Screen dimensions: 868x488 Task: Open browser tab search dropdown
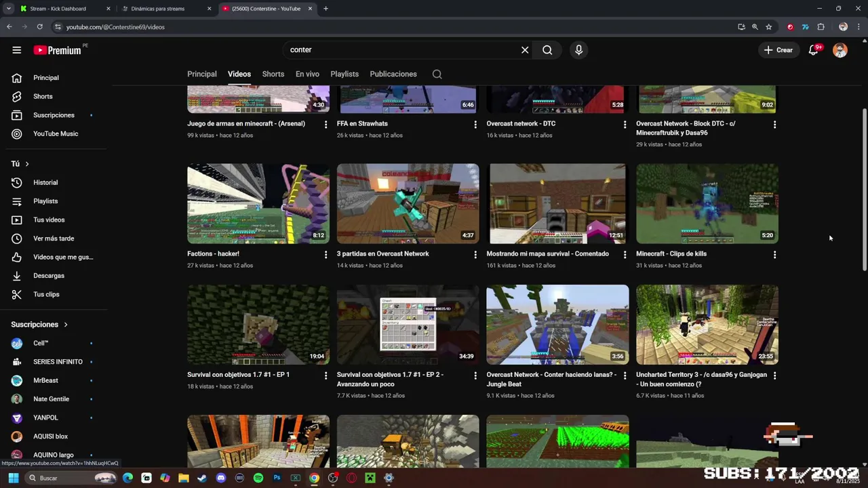(8, 9)
